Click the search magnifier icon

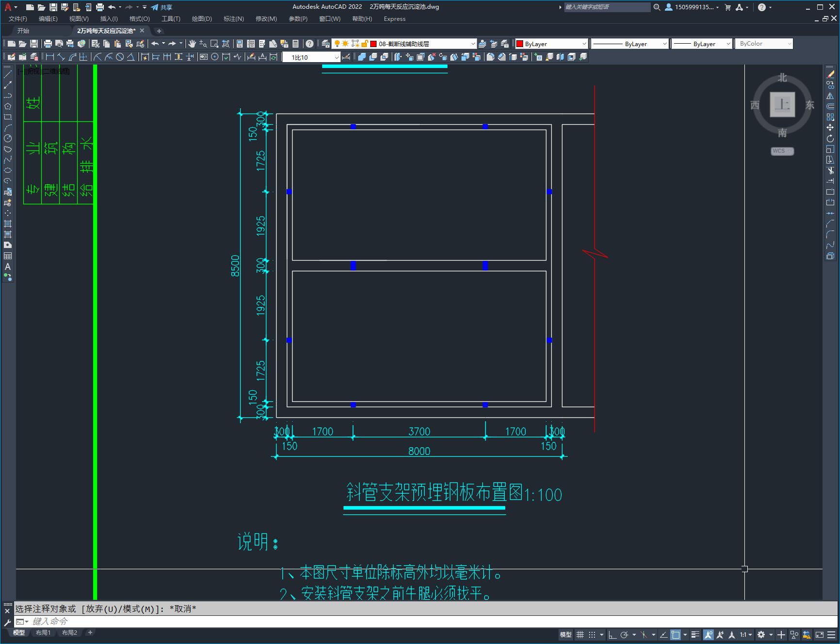point(657,7)
